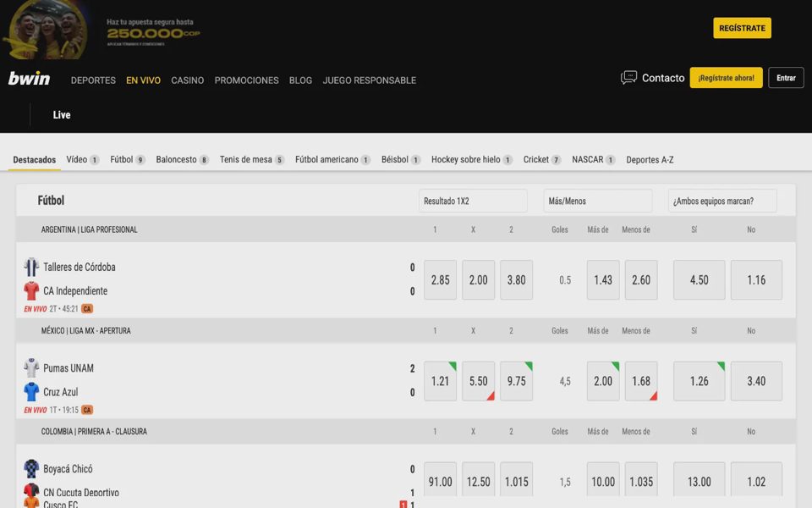The height and width of the screenshot is (508, 812).
Task: Bet on Talleres de Córdoba win at 2.85
Action: pyautogui.click(x=440, y=280)
